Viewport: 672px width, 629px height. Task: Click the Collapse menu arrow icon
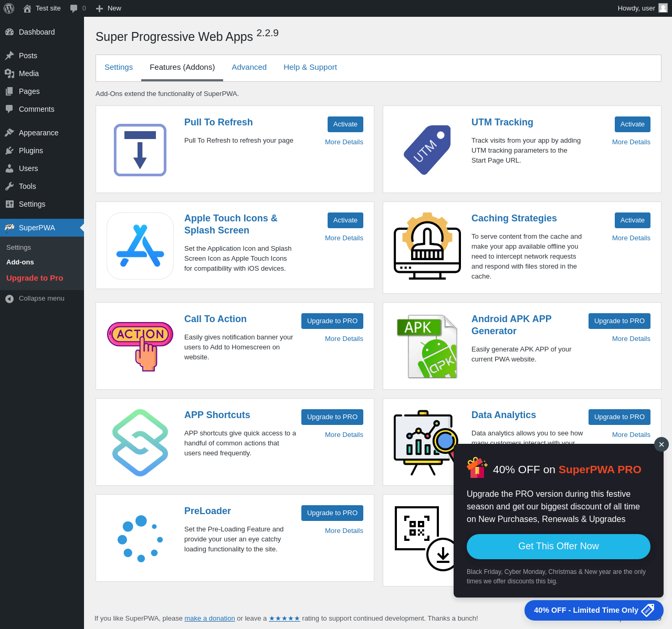pyautogui.click(x=9, y=298)
